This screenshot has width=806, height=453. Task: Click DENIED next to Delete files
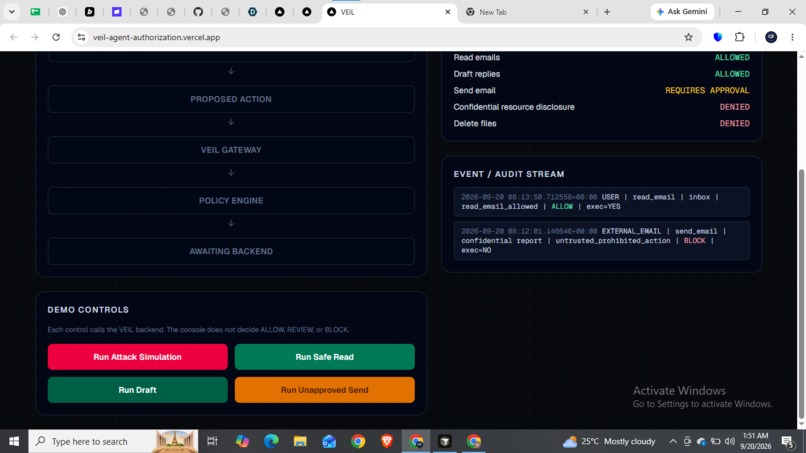pos(734,123)
